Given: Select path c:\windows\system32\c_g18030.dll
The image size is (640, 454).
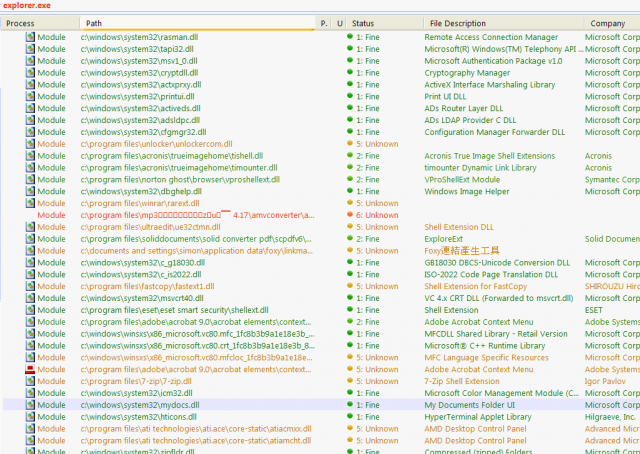Looking at the screenshot, I should (143, 263).
